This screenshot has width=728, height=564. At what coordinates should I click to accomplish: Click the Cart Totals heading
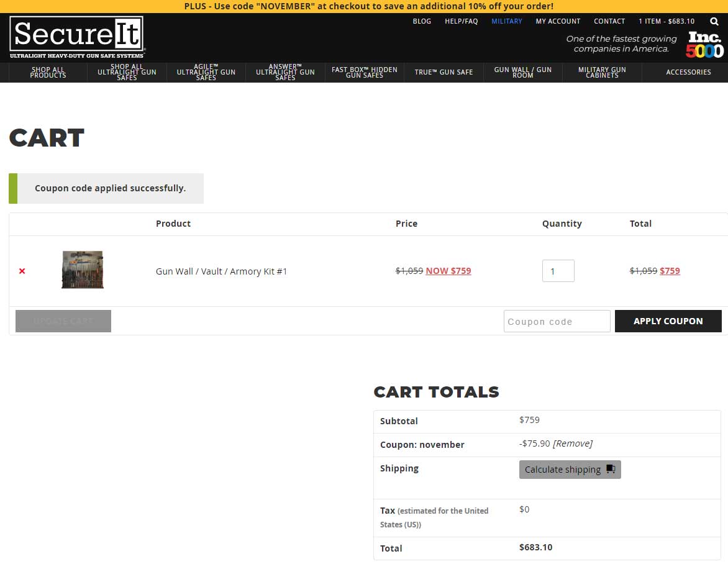point(437,392)
